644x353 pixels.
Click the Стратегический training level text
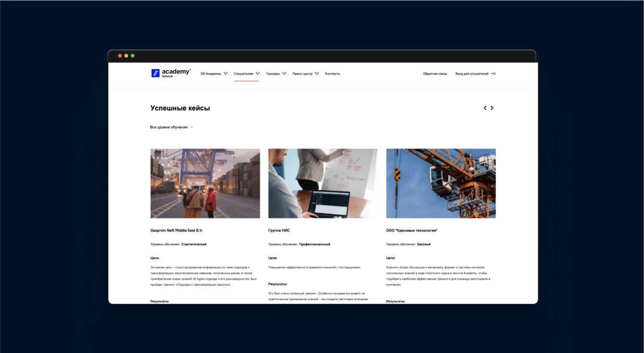point(194,244)
